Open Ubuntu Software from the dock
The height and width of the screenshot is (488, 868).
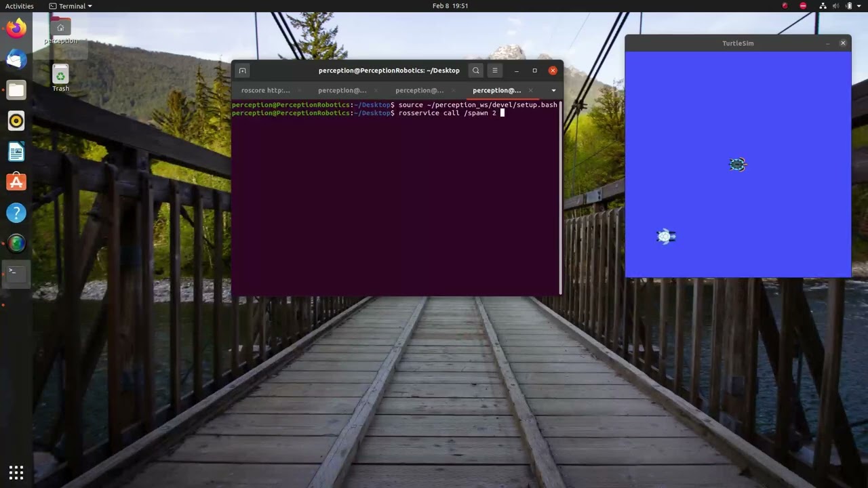coord(16,182)
